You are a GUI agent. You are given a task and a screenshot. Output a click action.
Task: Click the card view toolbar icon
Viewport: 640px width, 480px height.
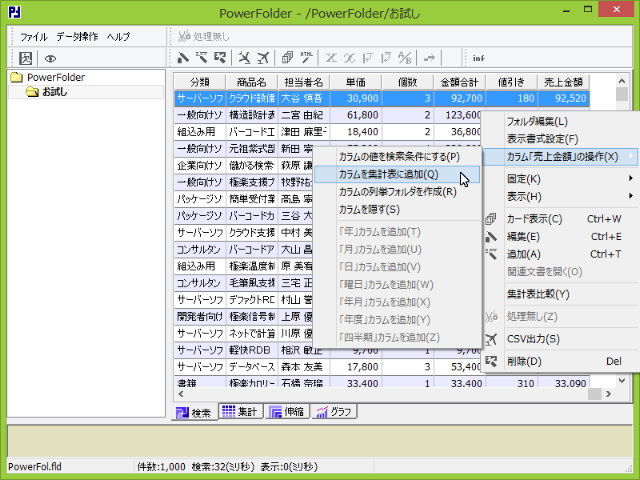[x=287, y=58]
